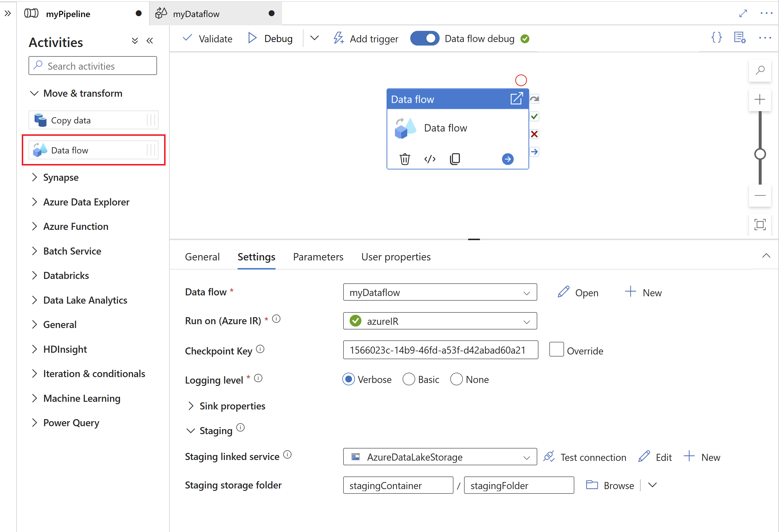Screen dimensions: 779x532
Task: Click the Copy data activity icon
Action: (40, 120)
